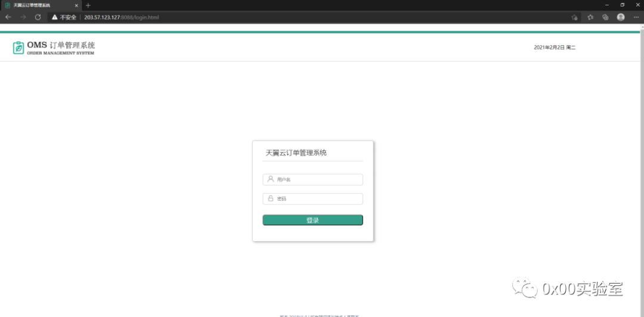Click the ORDER MANAGEMENT SYSTEM subtitle

(60, 53)
